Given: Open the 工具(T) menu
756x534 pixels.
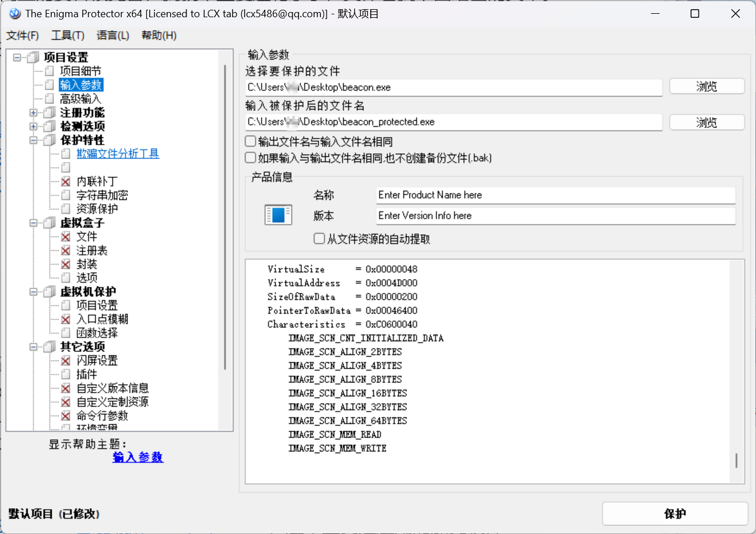Looking at the screenshot, I should (68, 36).
